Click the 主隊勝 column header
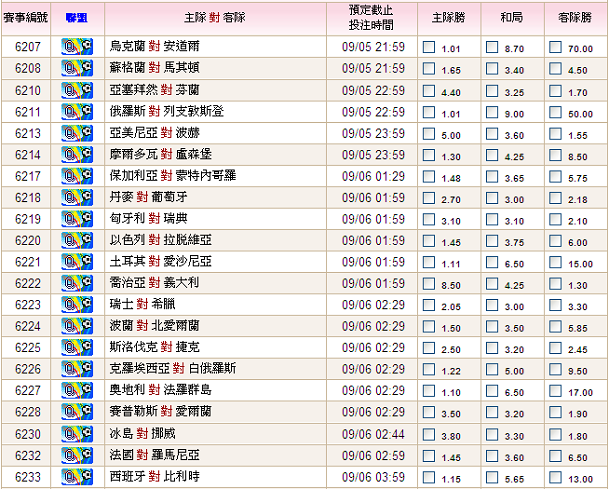 click(x=449, y=18)
